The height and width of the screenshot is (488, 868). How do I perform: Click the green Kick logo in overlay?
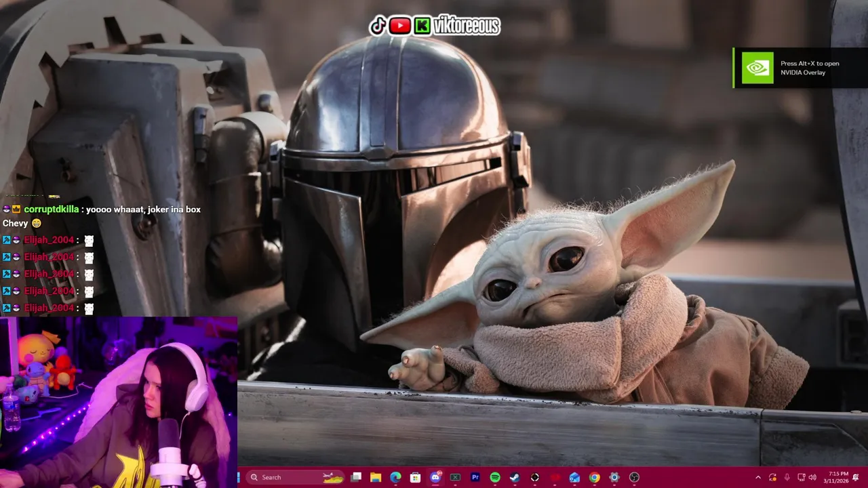[422, 26]
